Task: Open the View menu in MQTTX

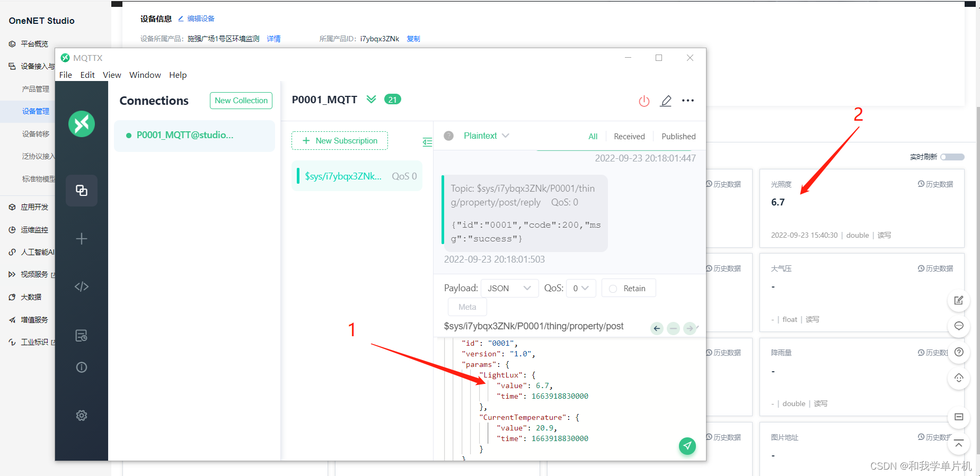Action: [x=112, y=75]
